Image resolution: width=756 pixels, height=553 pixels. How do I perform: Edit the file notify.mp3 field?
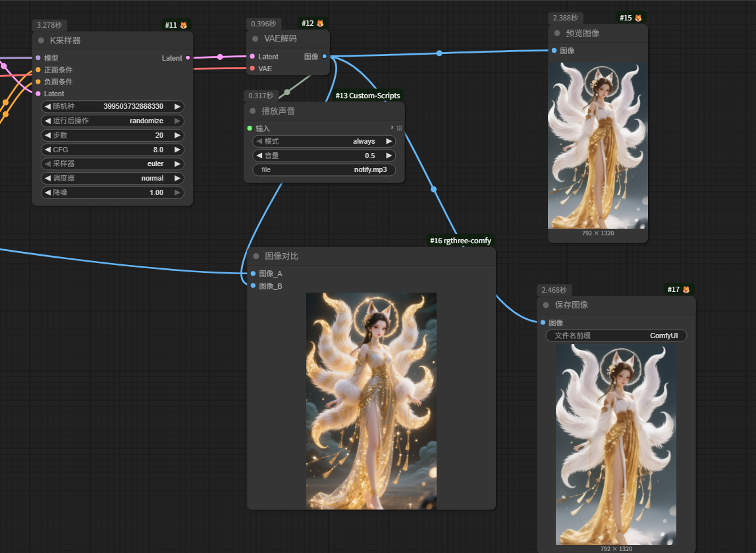coord(324,170)
